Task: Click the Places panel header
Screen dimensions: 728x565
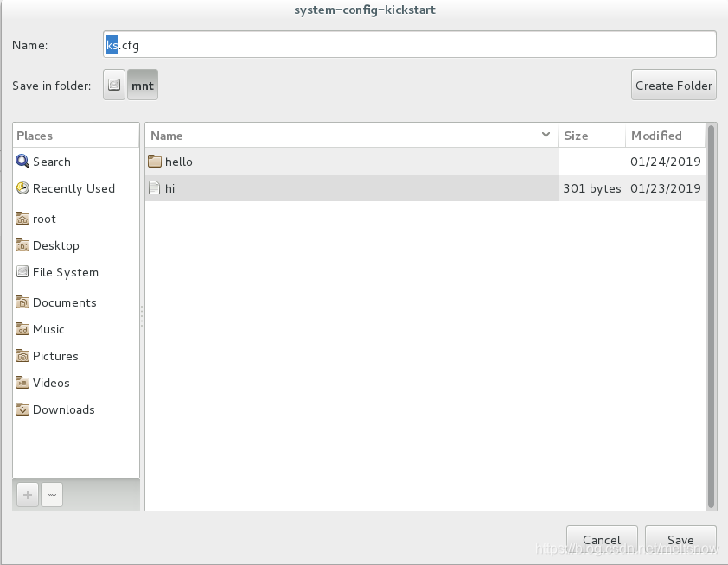Action: click(x=76, y=136)
